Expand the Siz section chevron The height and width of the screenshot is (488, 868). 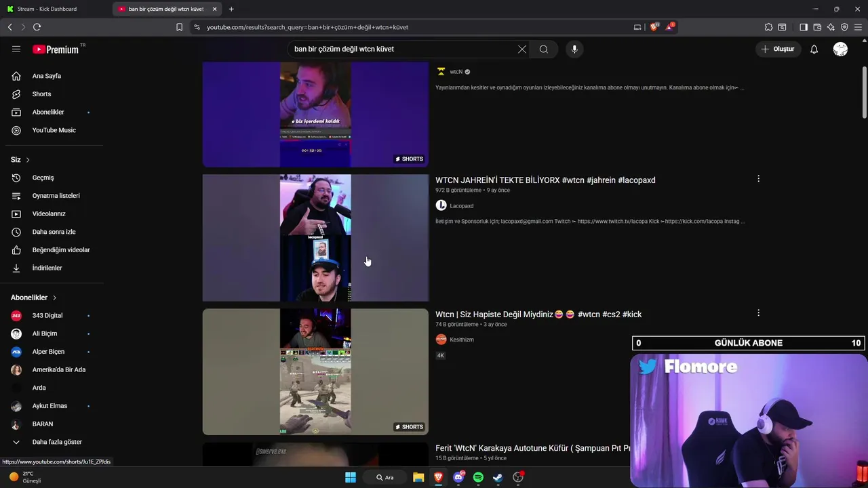[28, 160]
